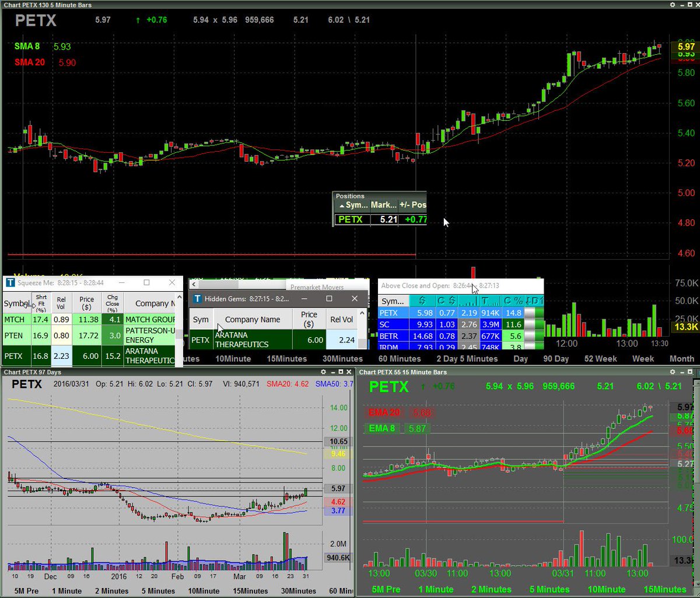
Task: Select 30Minutes timeframe in main chart
Action: click(342, 359)
